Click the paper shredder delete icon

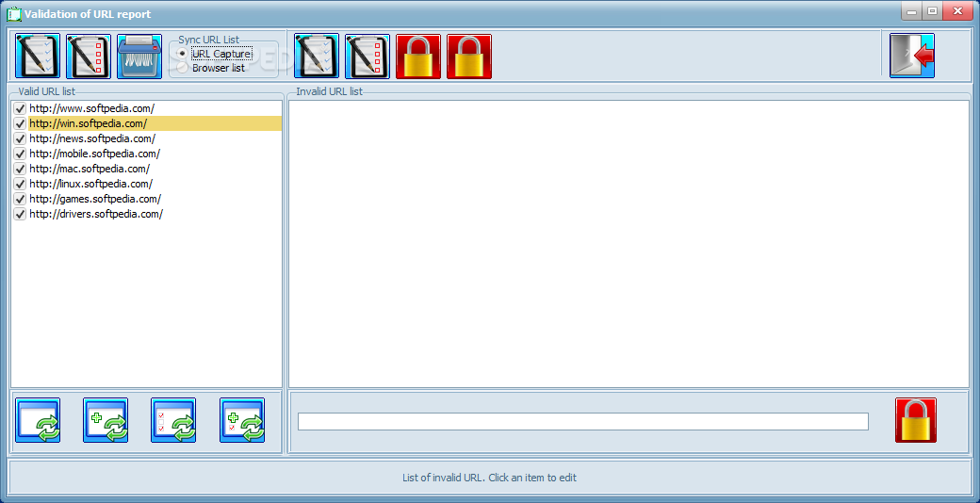[x=139, y=57]
